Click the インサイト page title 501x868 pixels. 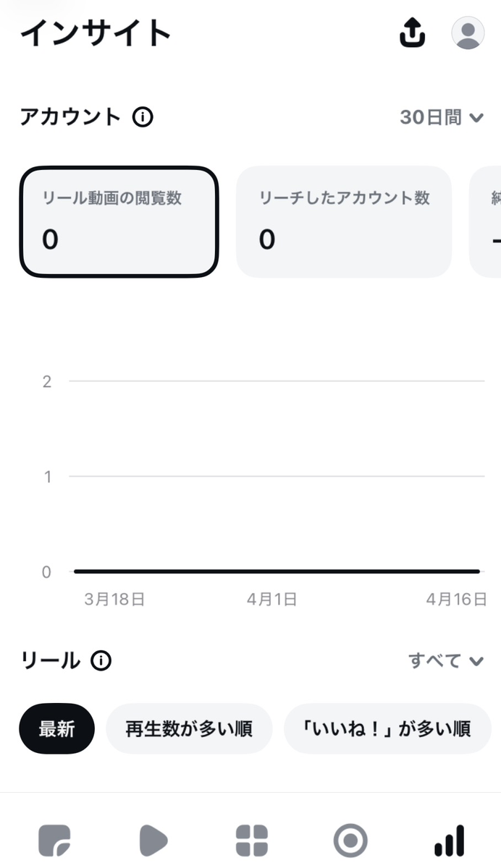click(96, 33)
